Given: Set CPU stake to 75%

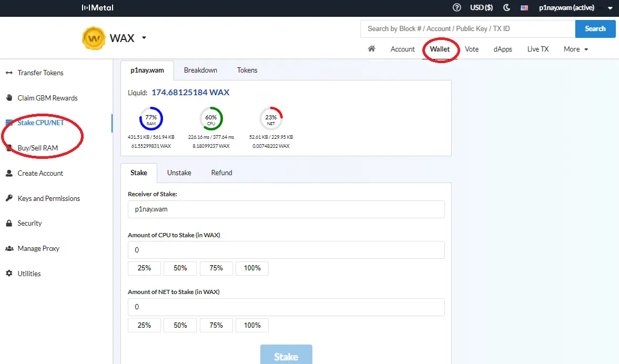Looking at the screenshot, I should coord(216,268).
